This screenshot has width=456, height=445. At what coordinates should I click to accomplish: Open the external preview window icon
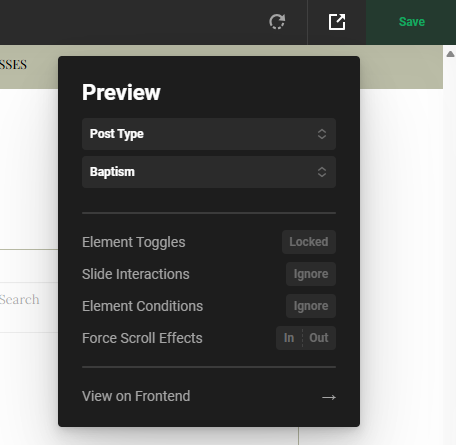(337, 22)
